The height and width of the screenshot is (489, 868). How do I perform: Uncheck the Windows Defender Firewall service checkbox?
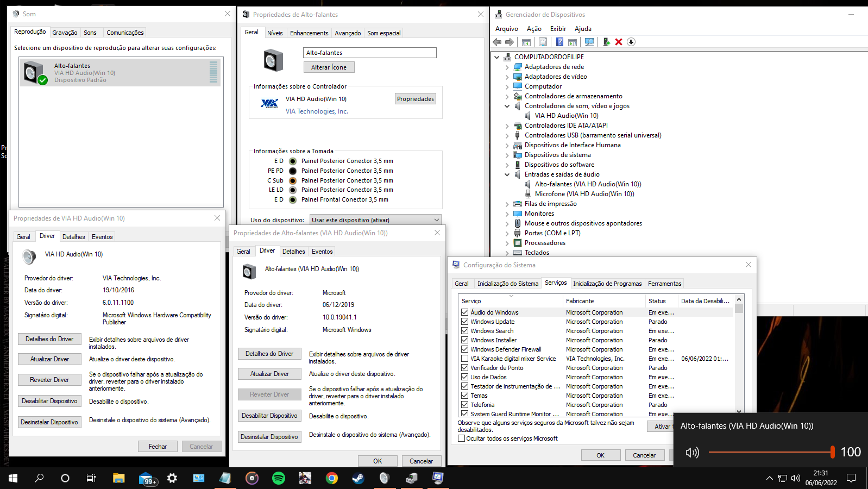(x=464, y=349)
